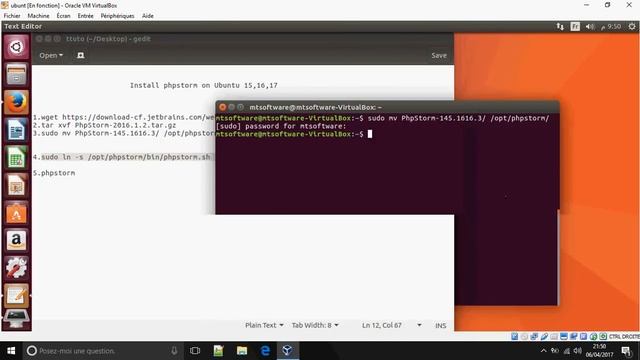This screenshot has height=360, width=640.
Task: Open the Windows Action Center
Action: coord(626,351)
